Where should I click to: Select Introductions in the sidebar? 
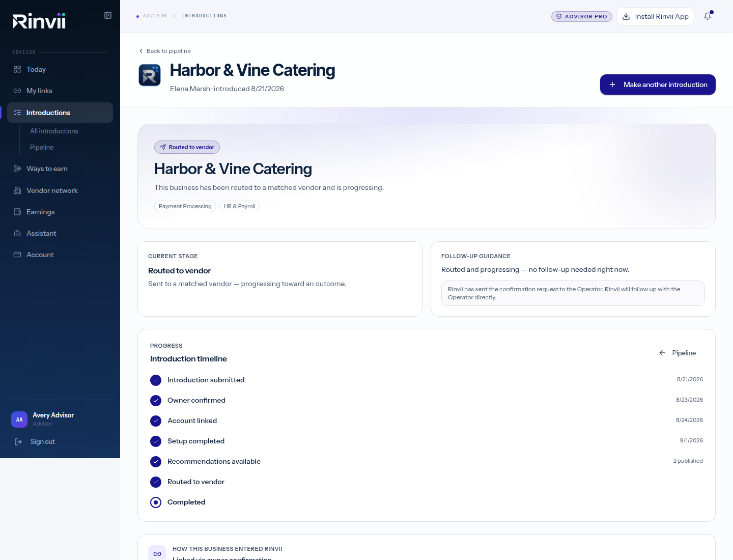(x=60, y=113)
